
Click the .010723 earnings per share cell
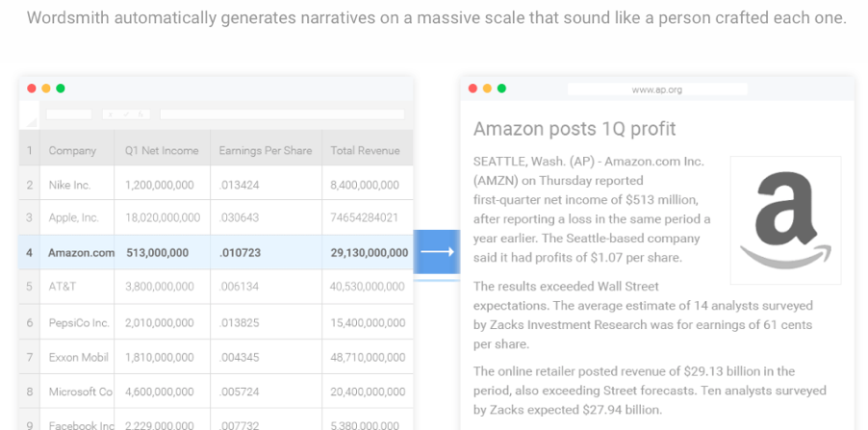click(x=267, y=252)
